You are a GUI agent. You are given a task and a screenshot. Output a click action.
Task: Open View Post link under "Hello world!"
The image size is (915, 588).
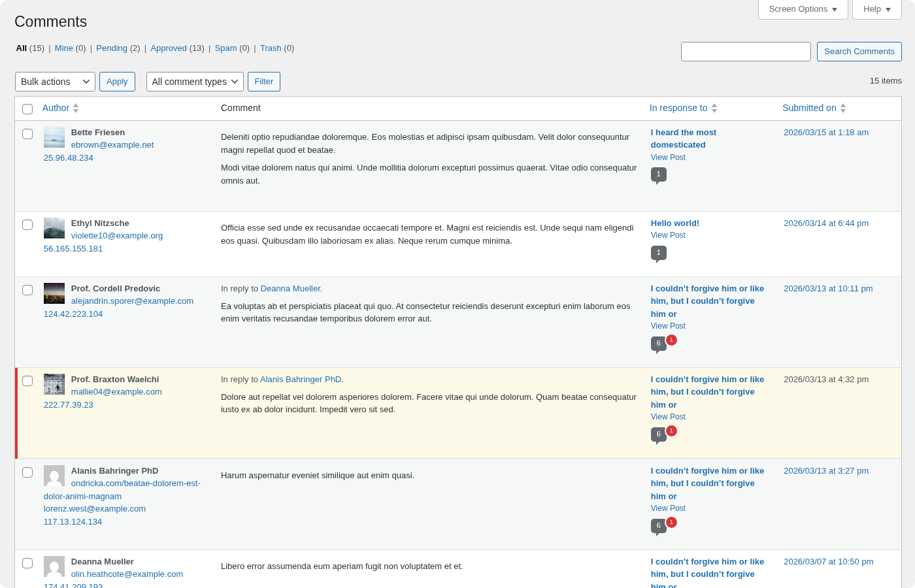point(668,235)
